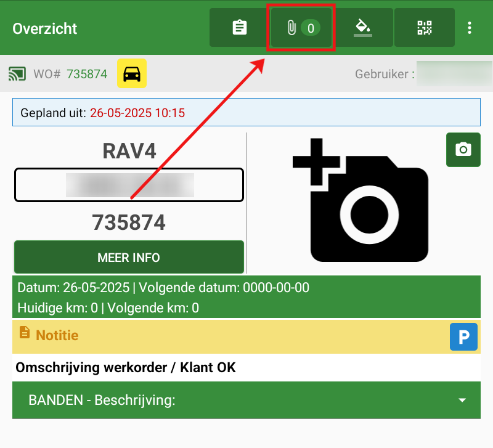Open the clipboard checklist icon in toolbar
Viewport: 493px width, 448px height.
tap(240, 28)
